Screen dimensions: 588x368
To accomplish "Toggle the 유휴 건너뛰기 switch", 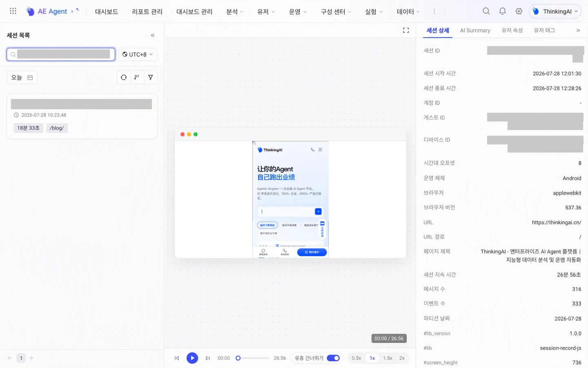I will (333, 358).
